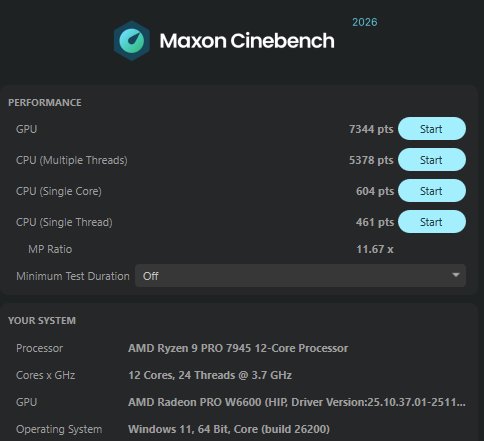Click the AMD Ryzen 9 PRO 7945 processor name
Image resolution: width=484 pixels, height=441 pixels.
238,348
